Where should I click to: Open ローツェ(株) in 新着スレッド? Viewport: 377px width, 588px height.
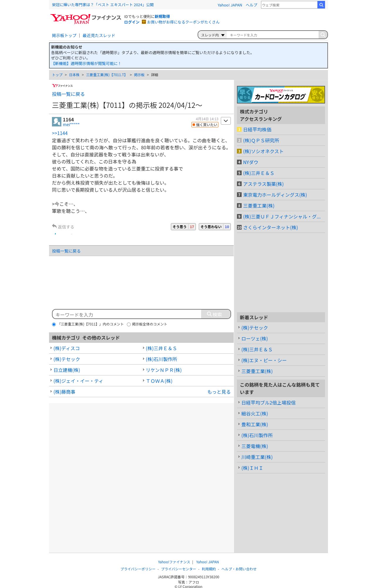point(255,339)
